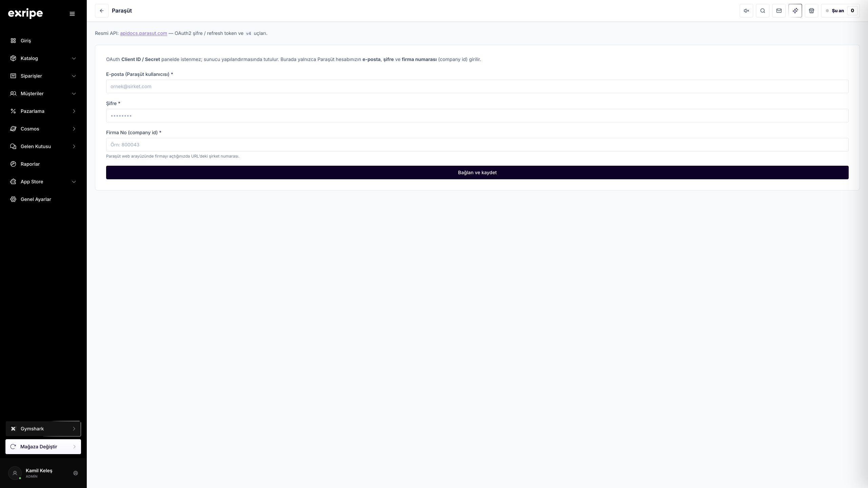868x488 pixels.
Task: Go back using the arrow button
Action: 102,11
